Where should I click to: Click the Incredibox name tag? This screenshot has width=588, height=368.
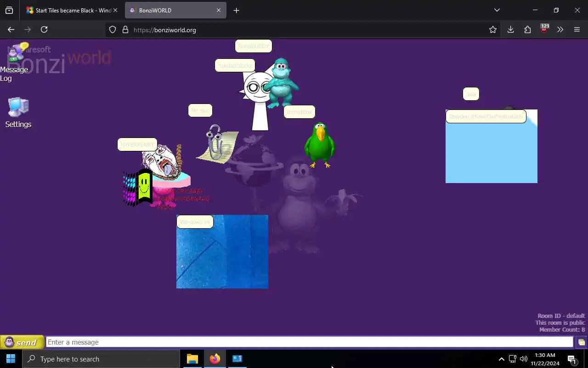300,112
